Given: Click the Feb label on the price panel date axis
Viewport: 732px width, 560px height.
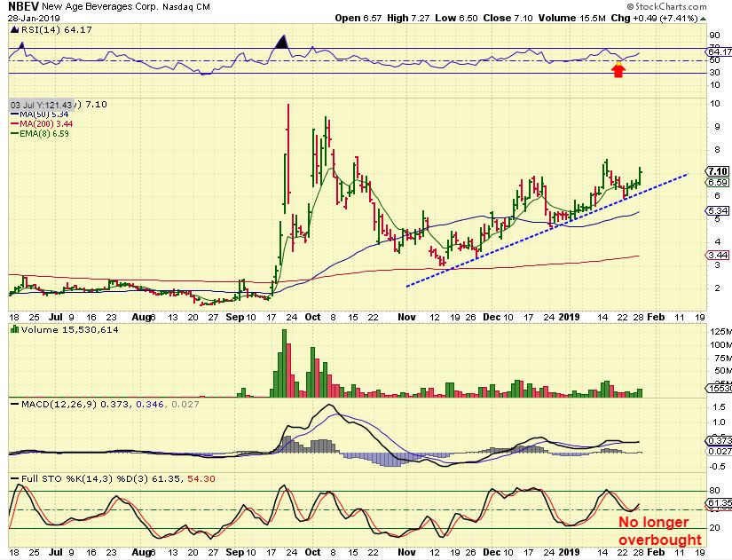Looking at the screenshot, I should (656, 317).
